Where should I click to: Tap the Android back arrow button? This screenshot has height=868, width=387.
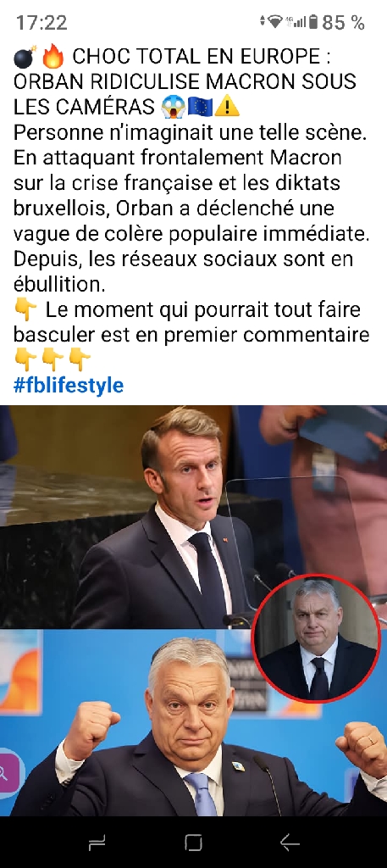pos(290,843)
